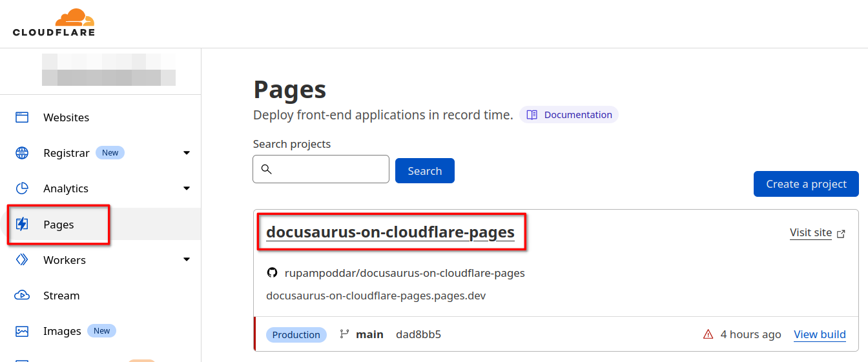This screenshot has width=868, height=362.
Task: Select Websites in the sidebar menu
Action: coord(66,117)
